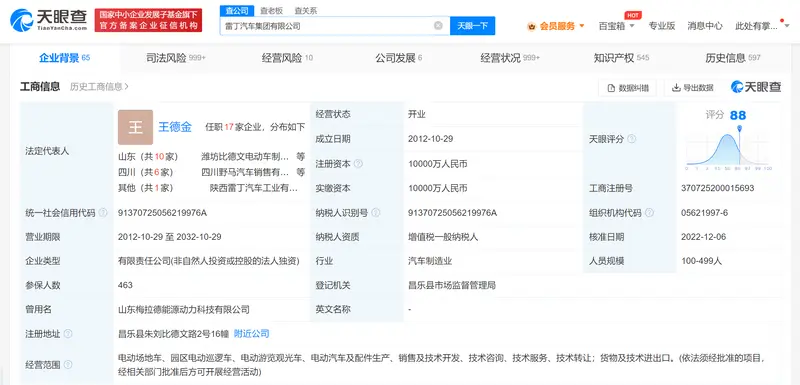Click the 导出数据 download button
The width and height of the screenshot is (800, 385).
(692, 88)
